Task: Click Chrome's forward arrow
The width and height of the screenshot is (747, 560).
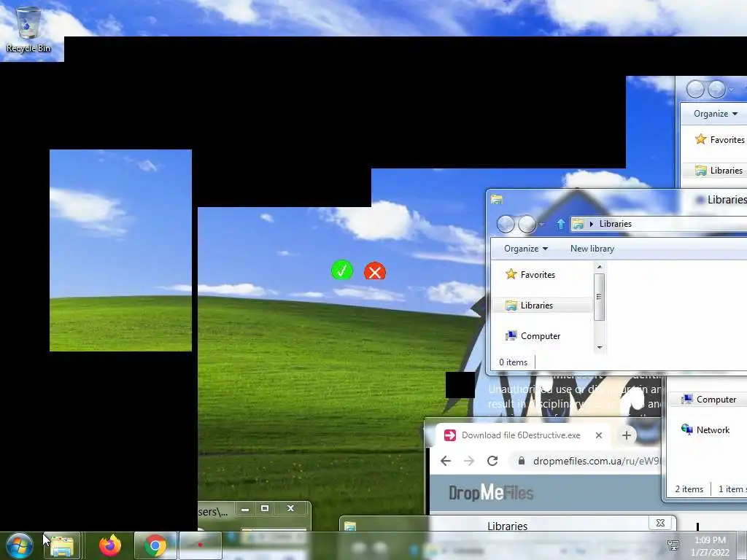Action: pos(469,461)
